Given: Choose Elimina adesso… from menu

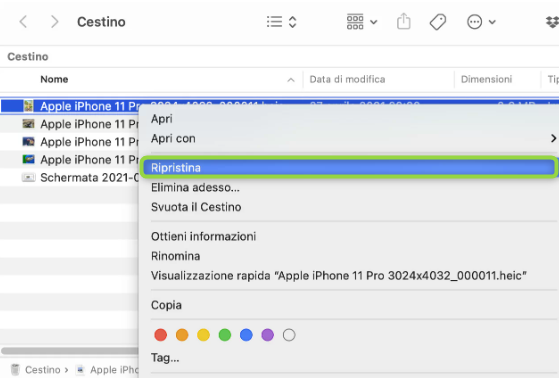Looking at the screenshot, I should [195, 187].
